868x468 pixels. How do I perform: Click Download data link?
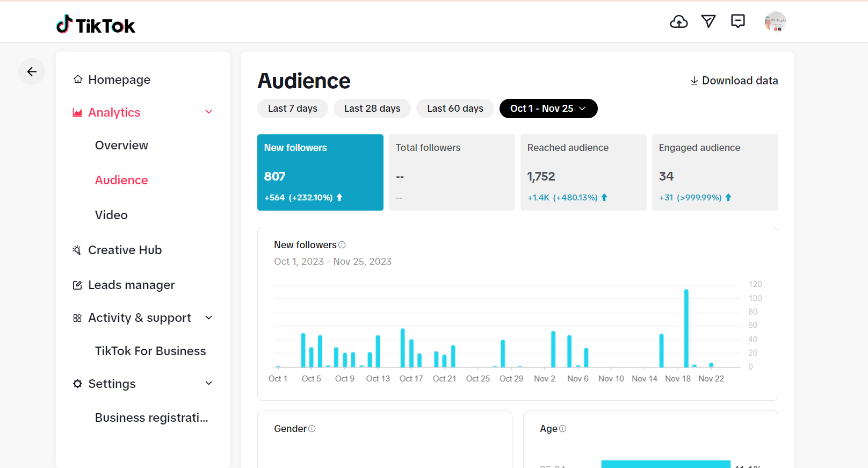click(x=734, y=81)
